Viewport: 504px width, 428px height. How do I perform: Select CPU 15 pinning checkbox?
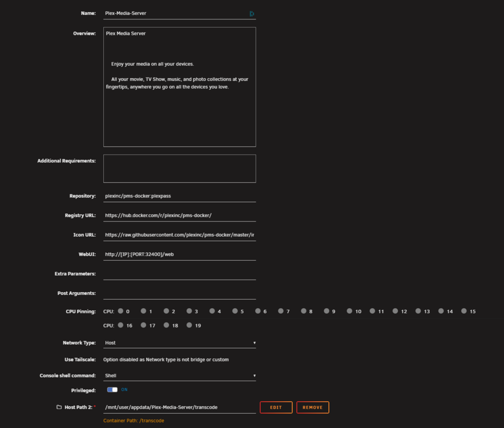[464, 311]
